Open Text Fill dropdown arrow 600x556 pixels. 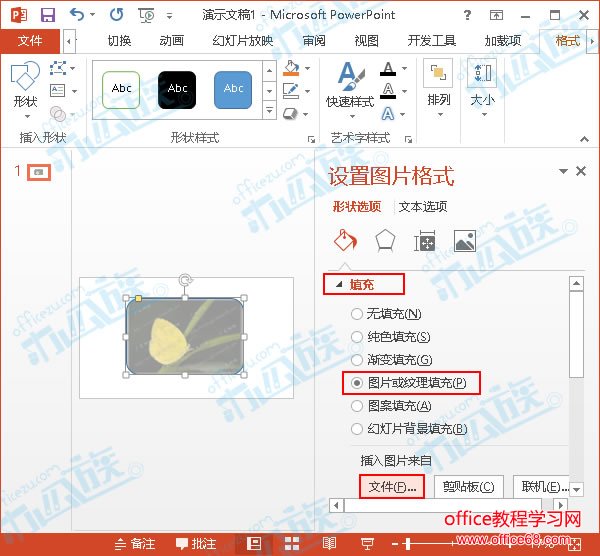404,68
